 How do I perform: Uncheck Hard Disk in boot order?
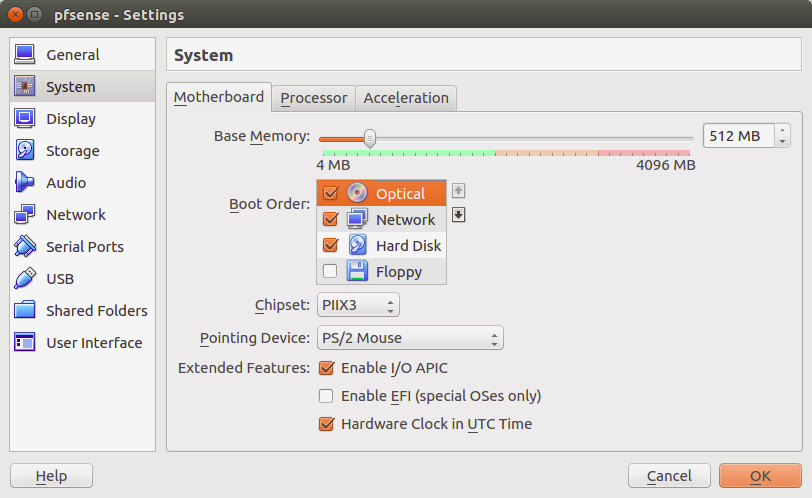coord(330,245)
